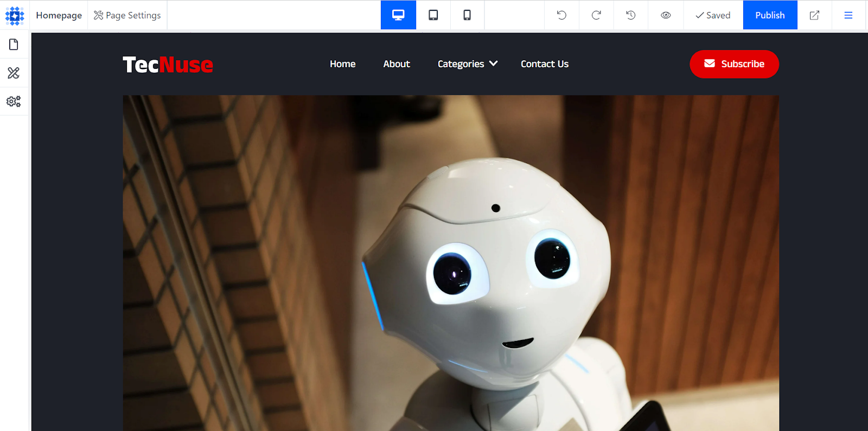This screenshot has width=868, height=431.
Task: Go to Contact Us nav link
Action: click(545, 64)
